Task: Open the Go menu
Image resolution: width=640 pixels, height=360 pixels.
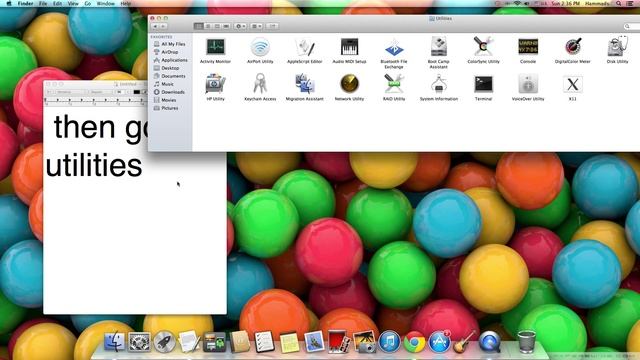Action: (88, 3)
